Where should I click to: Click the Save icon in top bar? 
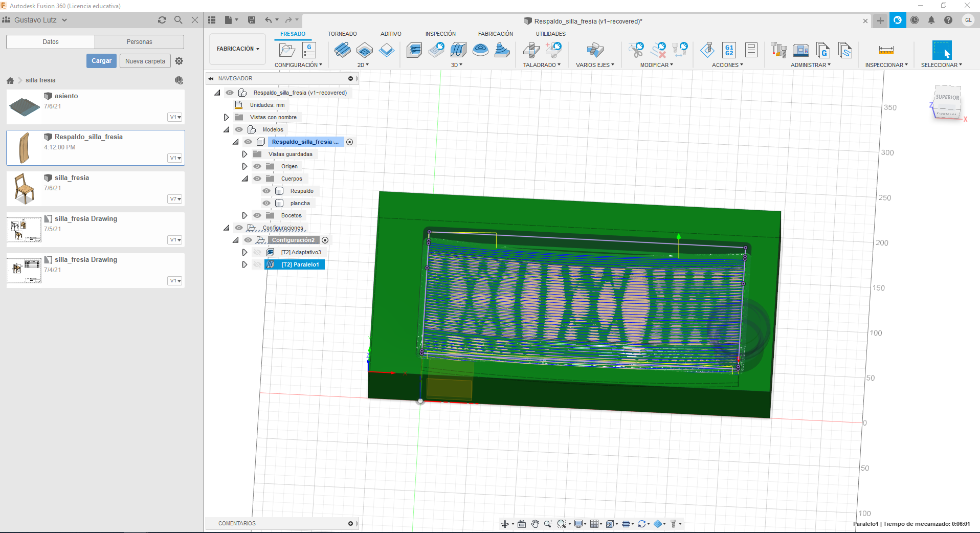[252, 20]
